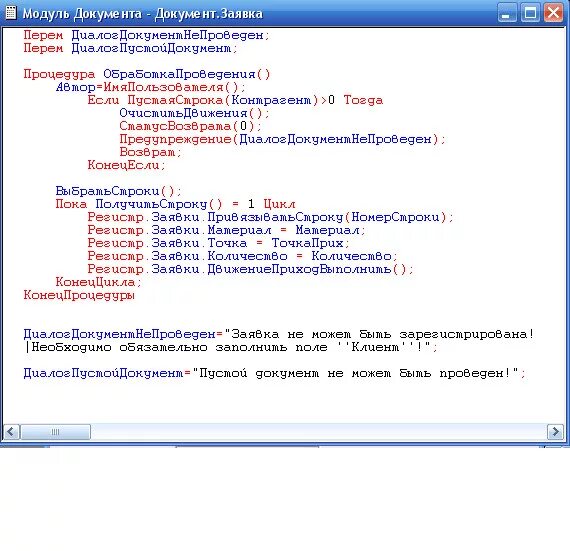Click line 'Перем ДиалогДокументНеПроведен;'
Screen dimensions: 570x551
tap(146, 35)
